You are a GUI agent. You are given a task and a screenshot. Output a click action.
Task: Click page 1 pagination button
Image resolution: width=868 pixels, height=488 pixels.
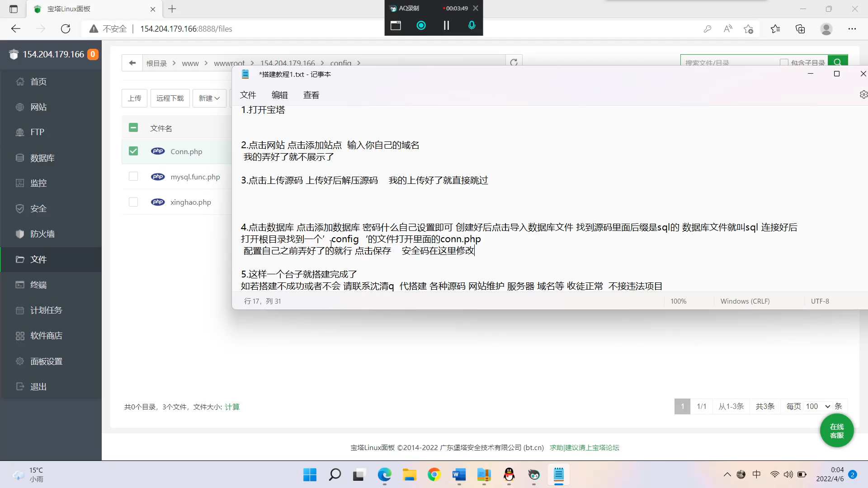click(682, 406)
